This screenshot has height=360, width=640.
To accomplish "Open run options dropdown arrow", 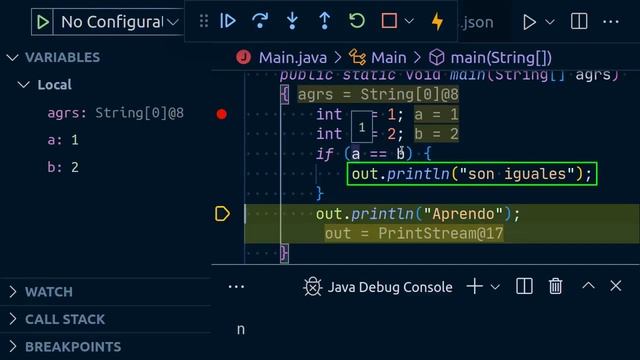I will tap(550, 22).
